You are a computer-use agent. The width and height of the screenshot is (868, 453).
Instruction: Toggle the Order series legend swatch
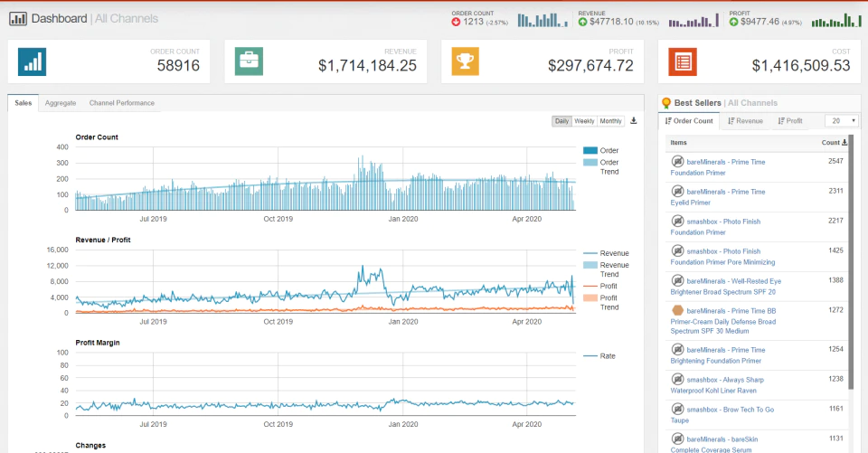(590, 151)
